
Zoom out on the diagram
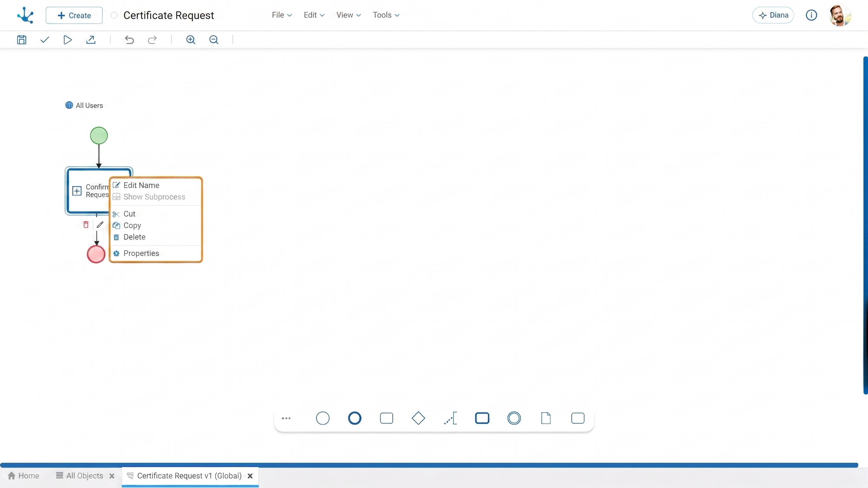(214, 40)
